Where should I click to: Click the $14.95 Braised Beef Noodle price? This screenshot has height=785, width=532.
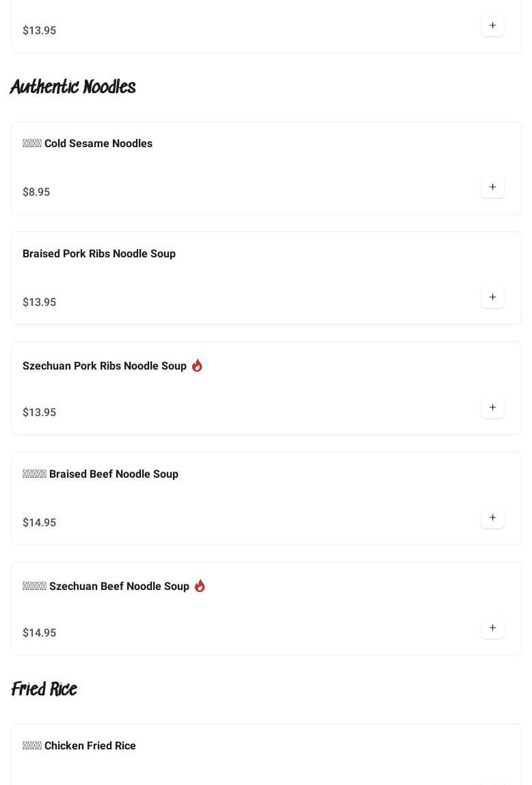[x=40, y=523]
